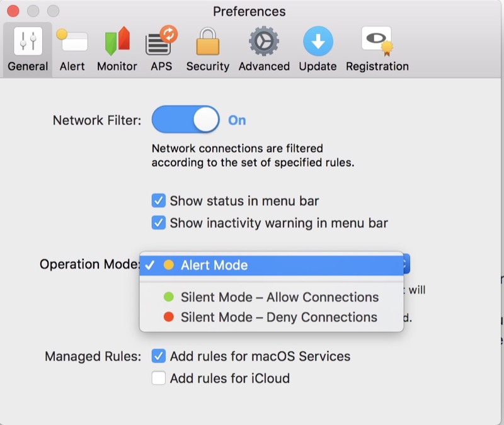Click the Operation Mode popup arrows
Image resolution: width=504 pixels, height=425 pixels.
pos(406,265)
